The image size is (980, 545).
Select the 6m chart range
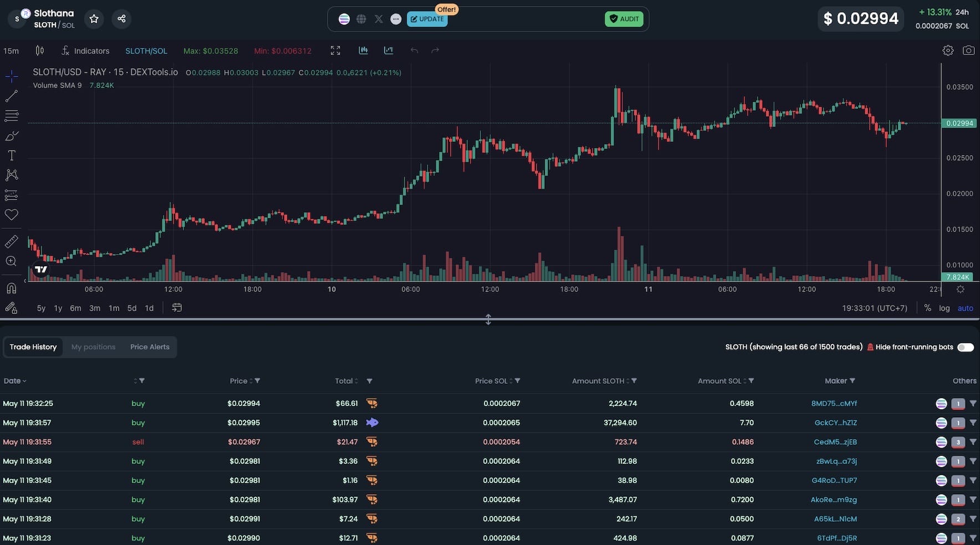75,309
